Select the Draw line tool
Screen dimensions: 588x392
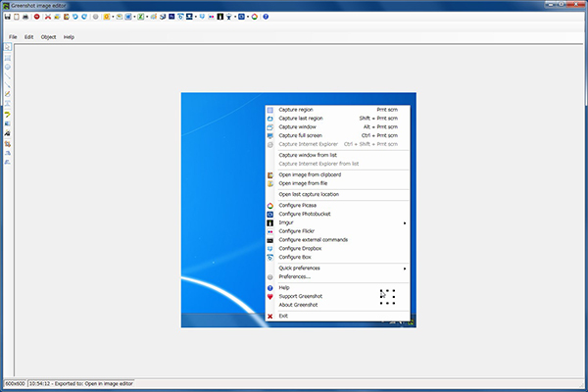[x=8, y=76]
